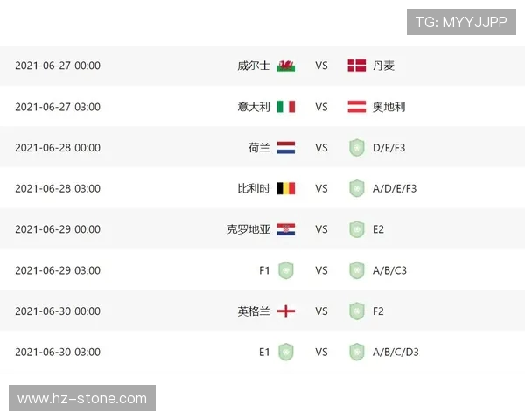The height and width of the screenshot is (420, 525).
Task: Select the England flag icon
Action: (286, 311)
